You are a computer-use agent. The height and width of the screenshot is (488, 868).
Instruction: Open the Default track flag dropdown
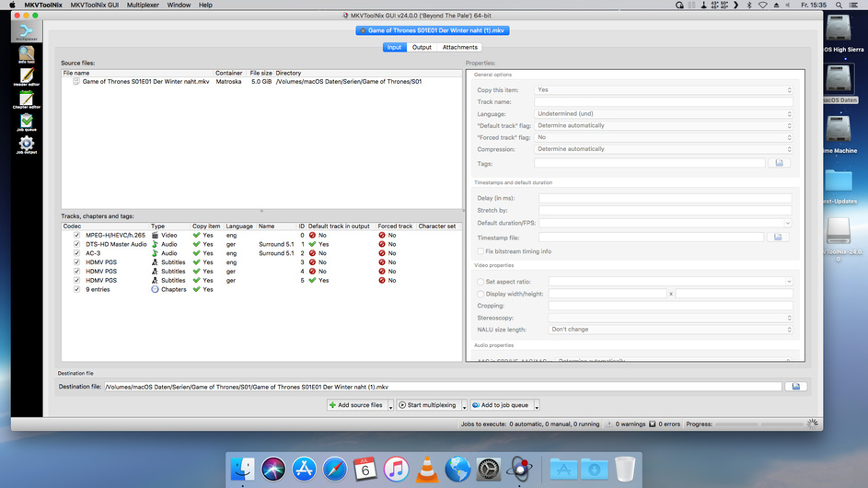point(663,126)
